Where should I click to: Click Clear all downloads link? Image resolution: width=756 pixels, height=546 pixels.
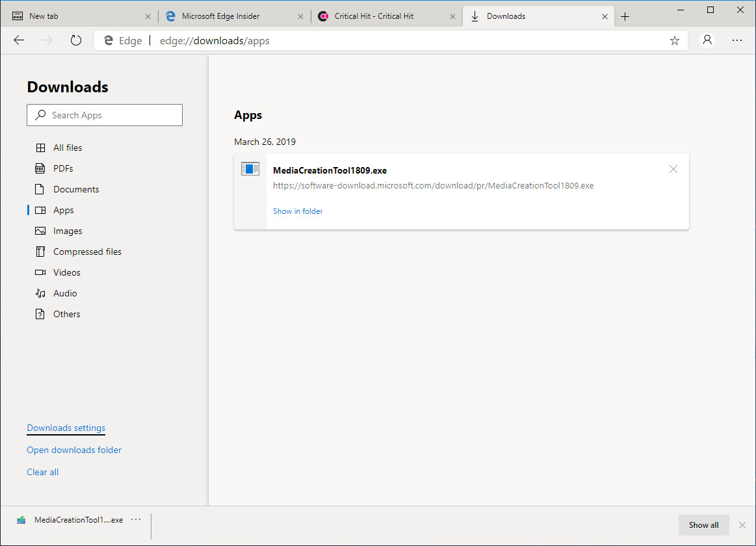42,472
